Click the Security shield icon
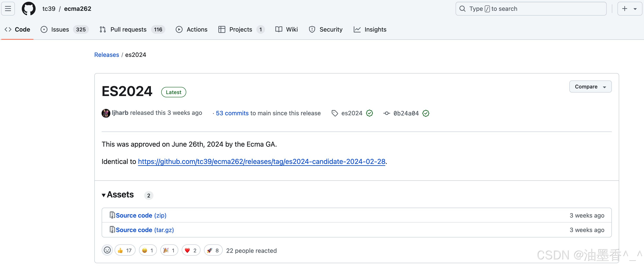 (312, 29)
